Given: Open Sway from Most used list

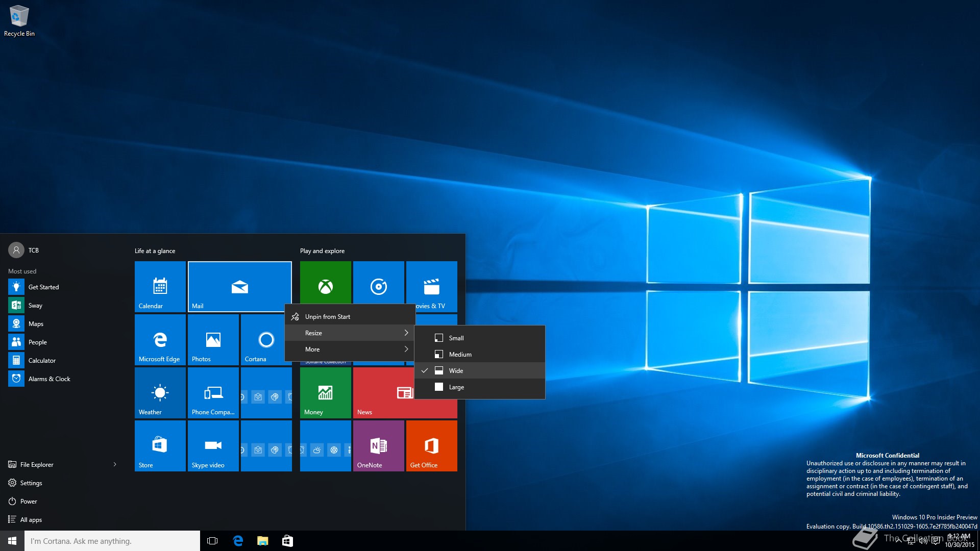Looking at the screenshot, I should point(63,305).
